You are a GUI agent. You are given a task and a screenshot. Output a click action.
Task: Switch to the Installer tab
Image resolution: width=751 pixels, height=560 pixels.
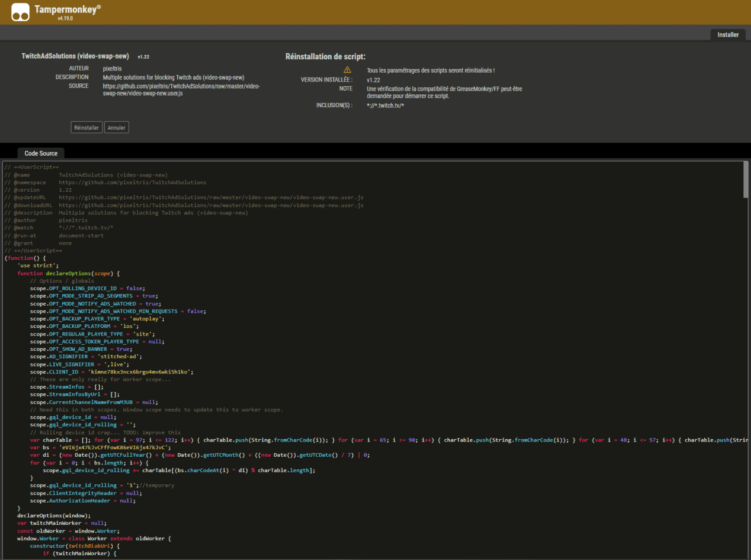728,35
